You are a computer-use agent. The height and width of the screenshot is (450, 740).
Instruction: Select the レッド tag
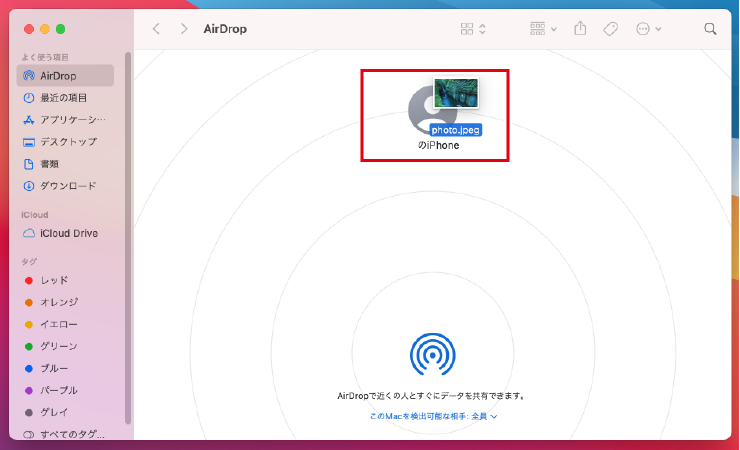point(65,280)
